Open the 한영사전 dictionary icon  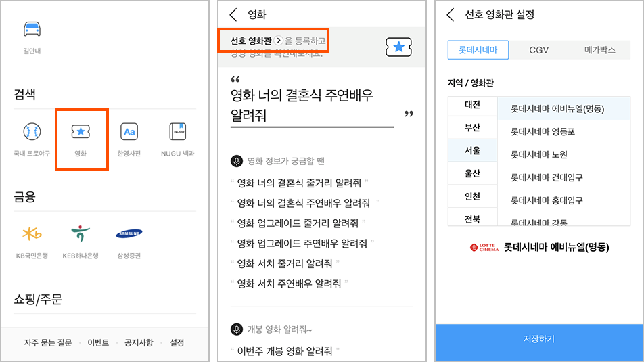(129, 132)
